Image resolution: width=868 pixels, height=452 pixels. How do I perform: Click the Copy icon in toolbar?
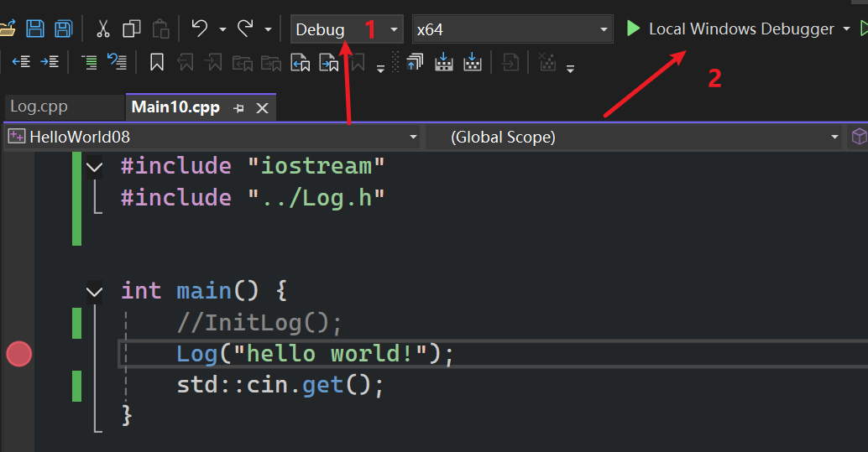pos(132,29)
